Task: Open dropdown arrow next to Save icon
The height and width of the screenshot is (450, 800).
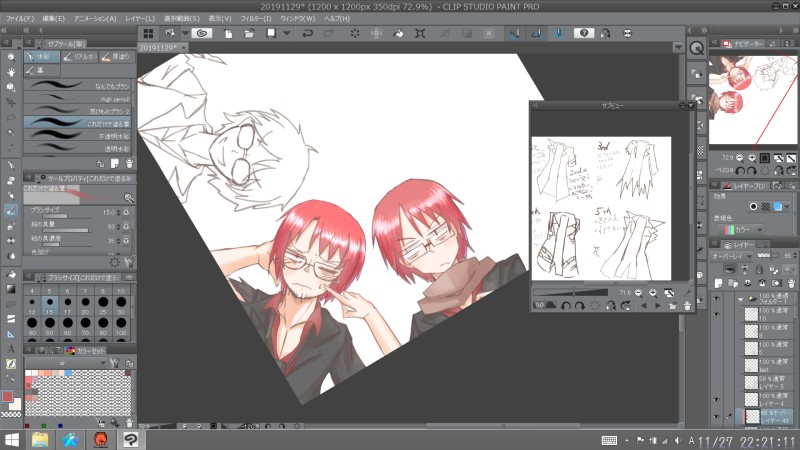Action: (287, 33)
